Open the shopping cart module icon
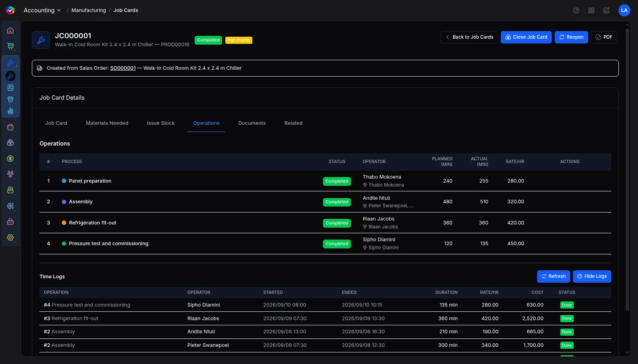The height and width of the screenshot is (364, 638). (10, 46)
